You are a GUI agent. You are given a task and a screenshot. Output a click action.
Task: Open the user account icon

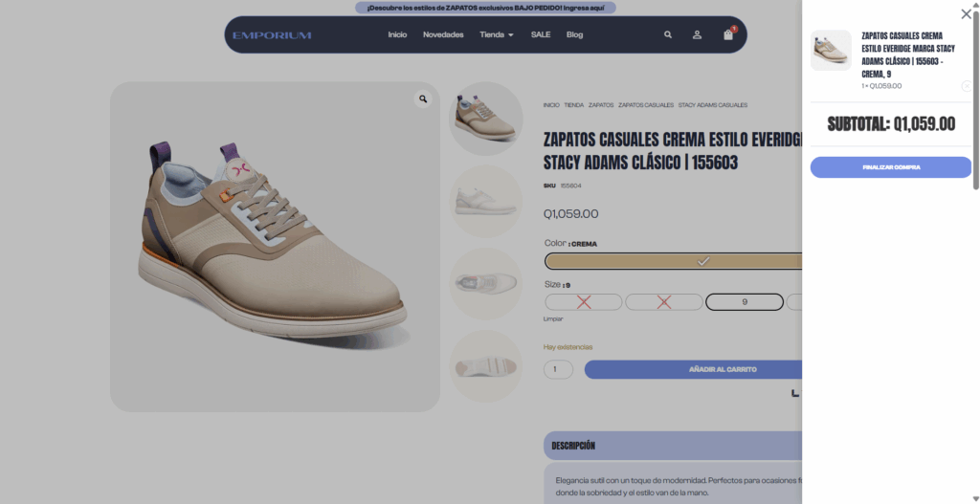[x=697, y=35]
